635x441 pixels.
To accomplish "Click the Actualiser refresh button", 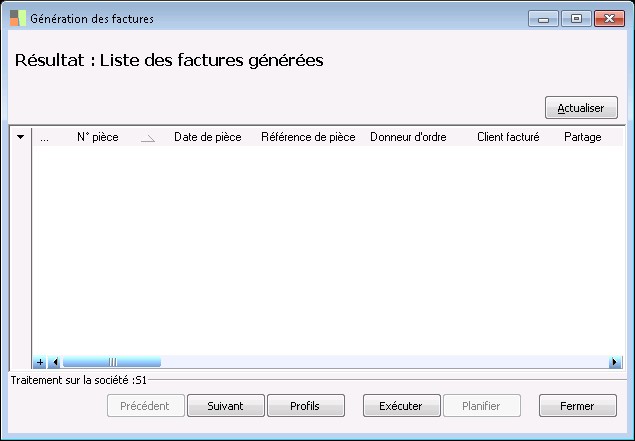I will [x=581, y=108].
